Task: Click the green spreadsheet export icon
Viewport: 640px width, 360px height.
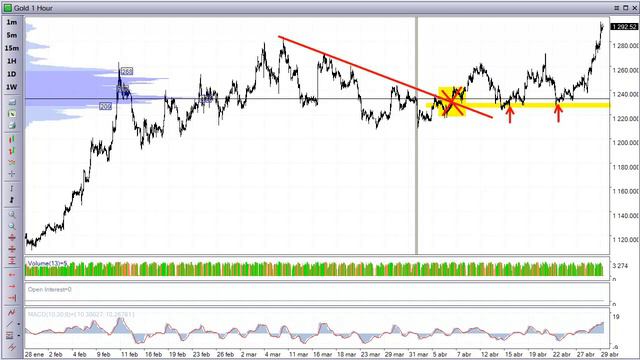Action: [12, 113]
